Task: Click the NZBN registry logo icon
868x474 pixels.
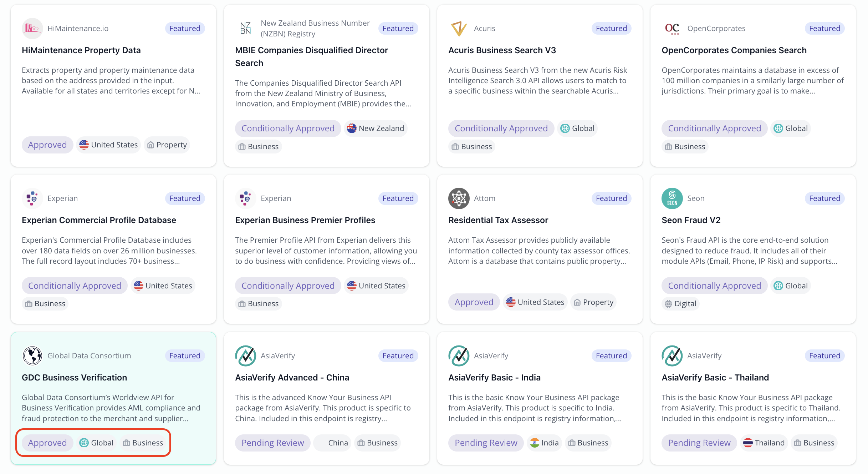Action: (245, 29)
